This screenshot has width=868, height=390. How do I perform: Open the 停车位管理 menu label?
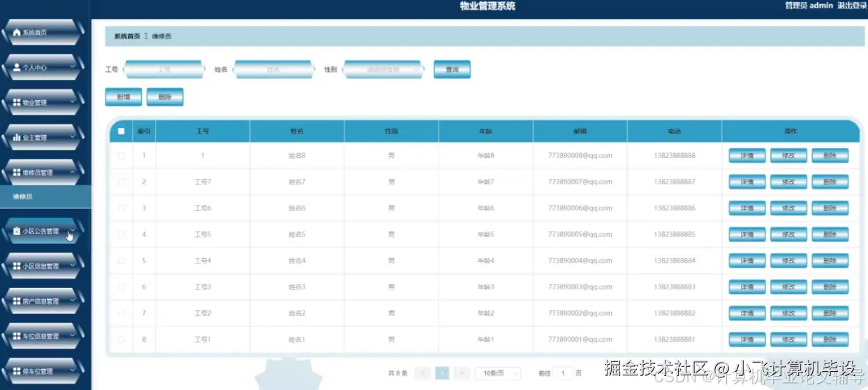tap(38, 371)
